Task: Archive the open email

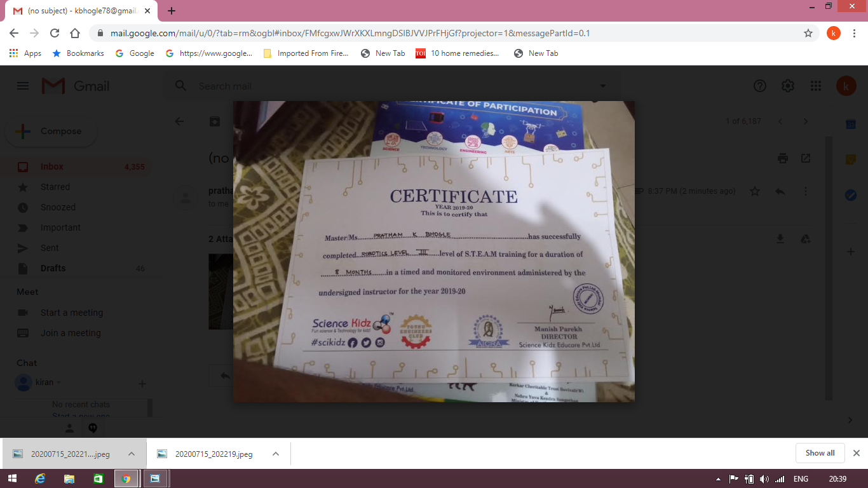Action: (x=215, y=121)
